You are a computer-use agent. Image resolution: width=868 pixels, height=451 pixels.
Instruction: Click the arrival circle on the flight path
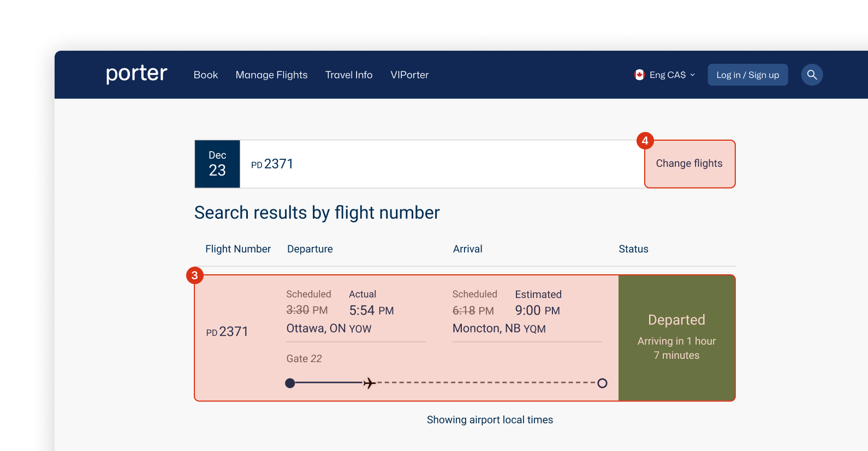click(x=602, y=383)
